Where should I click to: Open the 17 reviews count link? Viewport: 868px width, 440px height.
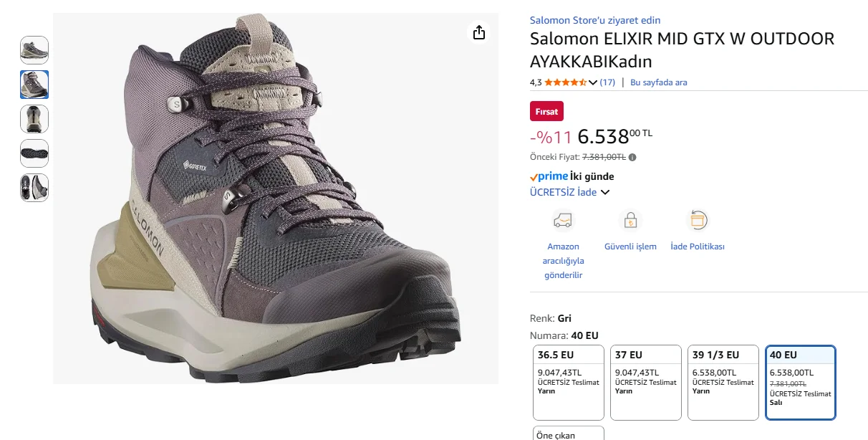pos(607,82)
